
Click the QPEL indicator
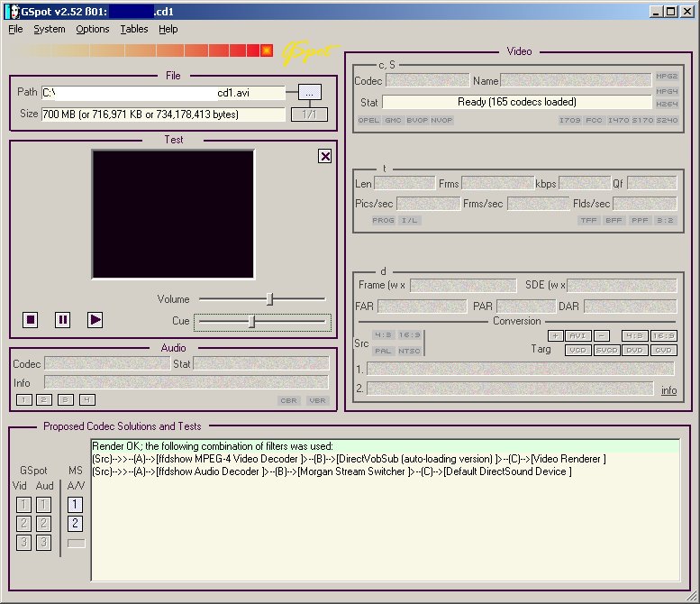(368, 120)
